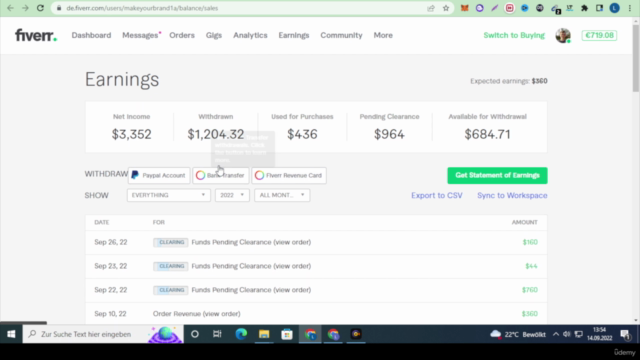This screenshot has height=360, width=640.
Task: Click Sync to Workspace link
Action: (x=512, y=195)
